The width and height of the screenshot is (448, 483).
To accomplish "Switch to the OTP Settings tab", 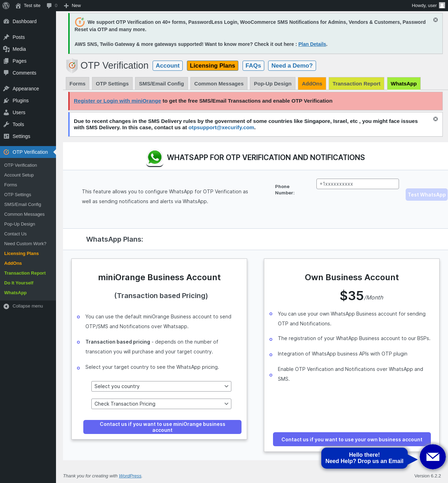I will 112,84.
